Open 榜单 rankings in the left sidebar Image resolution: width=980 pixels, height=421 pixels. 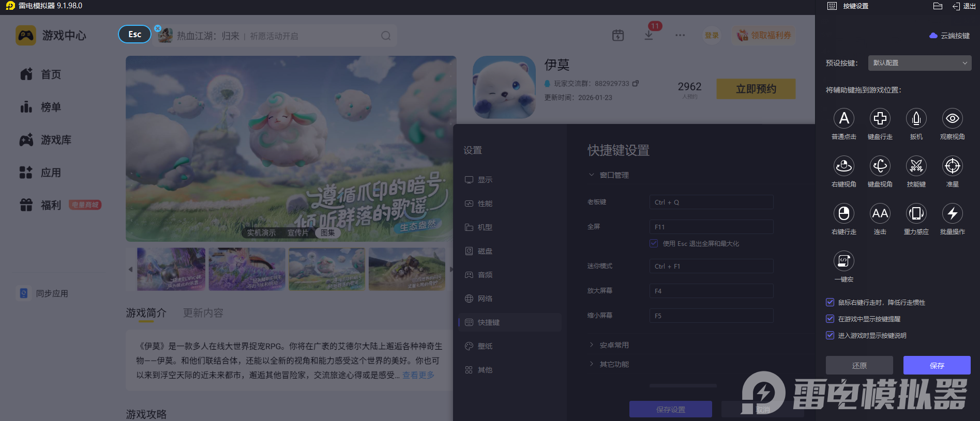[41, 107]
